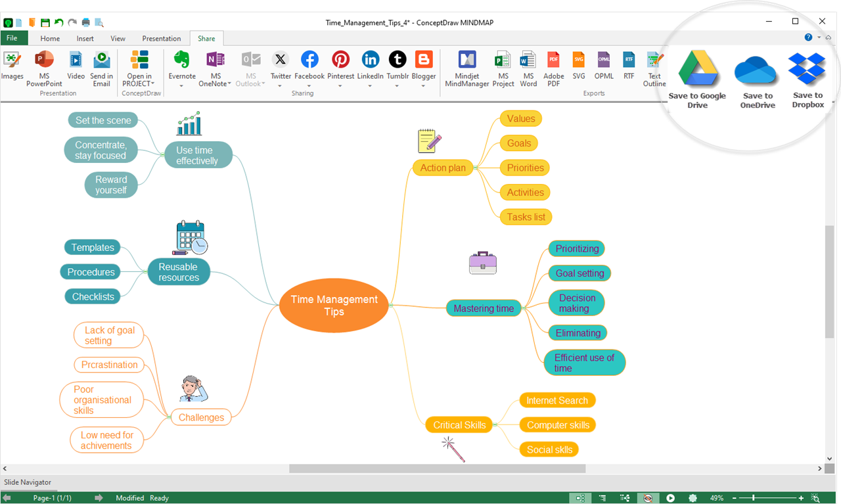Select the central Time Management Tips topic
Image resolution: width=841 pixels, height=504 pixels.
pyautogui.click(x=334, y=305)
